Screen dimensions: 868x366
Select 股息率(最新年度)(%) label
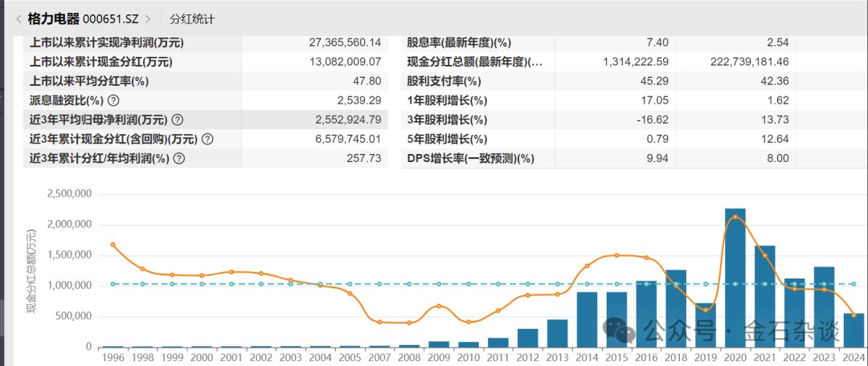tap(459, 43)
